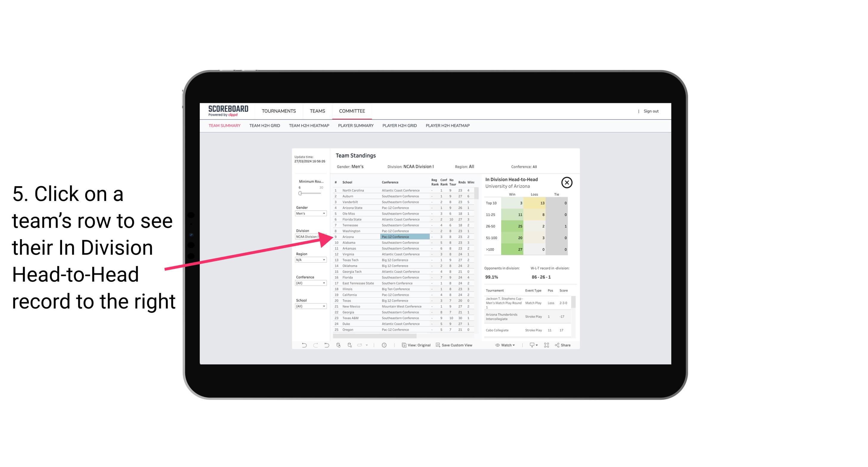Click the undo arrow icon
Screen dimensions: 868x467
[303, 345]
